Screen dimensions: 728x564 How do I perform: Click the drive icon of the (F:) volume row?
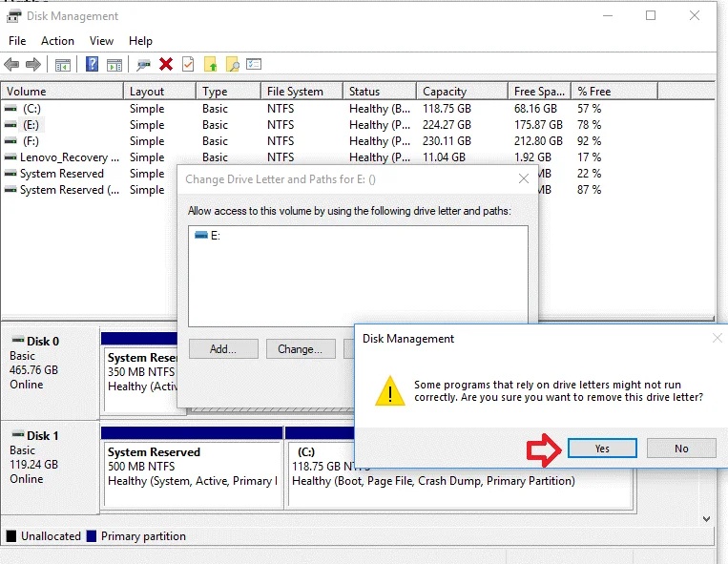[10, 140]
